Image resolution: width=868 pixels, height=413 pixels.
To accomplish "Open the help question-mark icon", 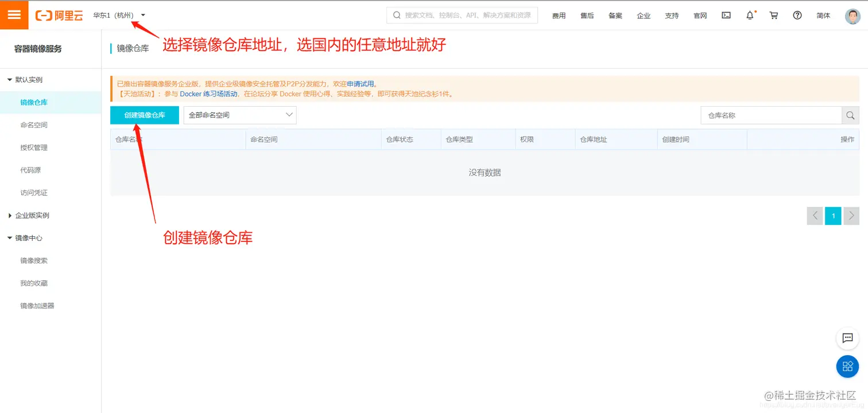I will click(797, 15).
